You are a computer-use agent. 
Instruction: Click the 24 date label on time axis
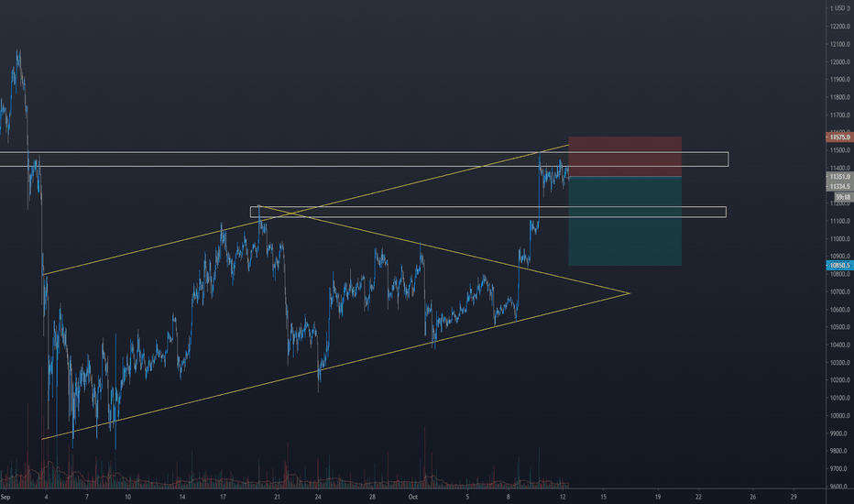coord(318,497)
